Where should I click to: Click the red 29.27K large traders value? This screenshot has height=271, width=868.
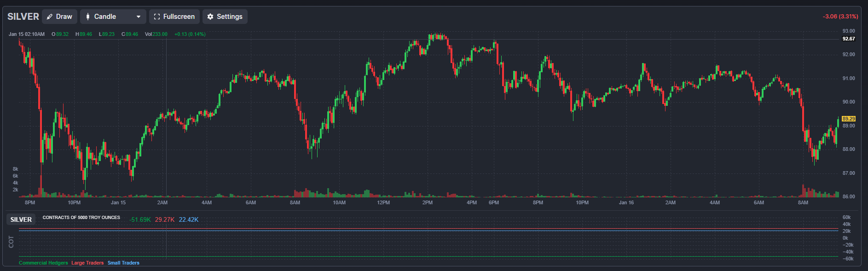click(165, 219)
